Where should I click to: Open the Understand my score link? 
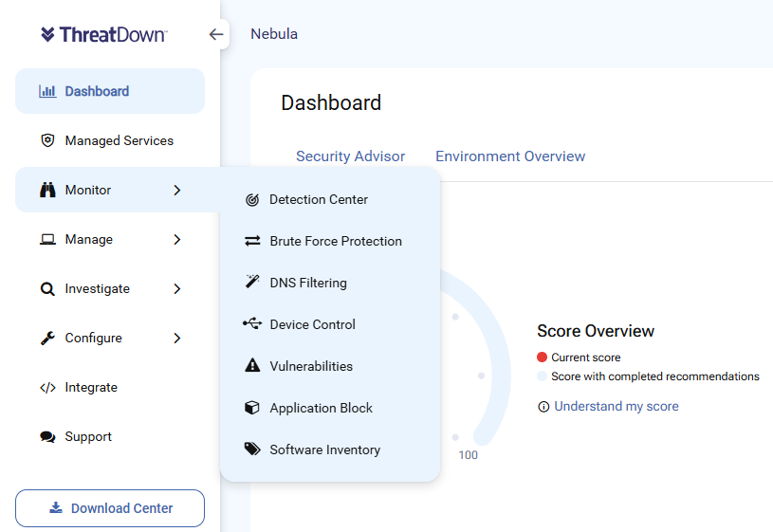click(x=617, y=406)
